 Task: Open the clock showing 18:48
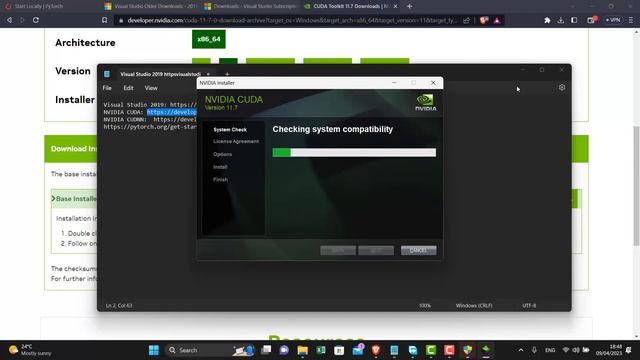[x=609, y=350]
